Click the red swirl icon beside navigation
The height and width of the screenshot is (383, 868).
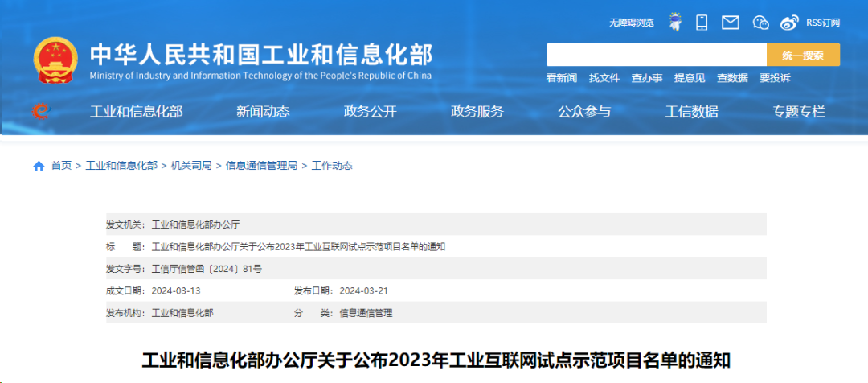tap(41, 111)
